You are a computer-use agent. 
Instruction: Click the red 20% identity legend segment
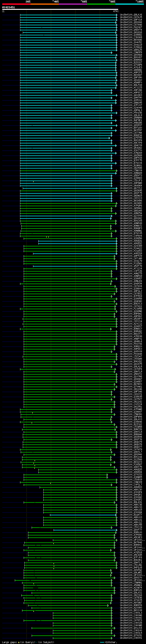[x=16, y=4]
